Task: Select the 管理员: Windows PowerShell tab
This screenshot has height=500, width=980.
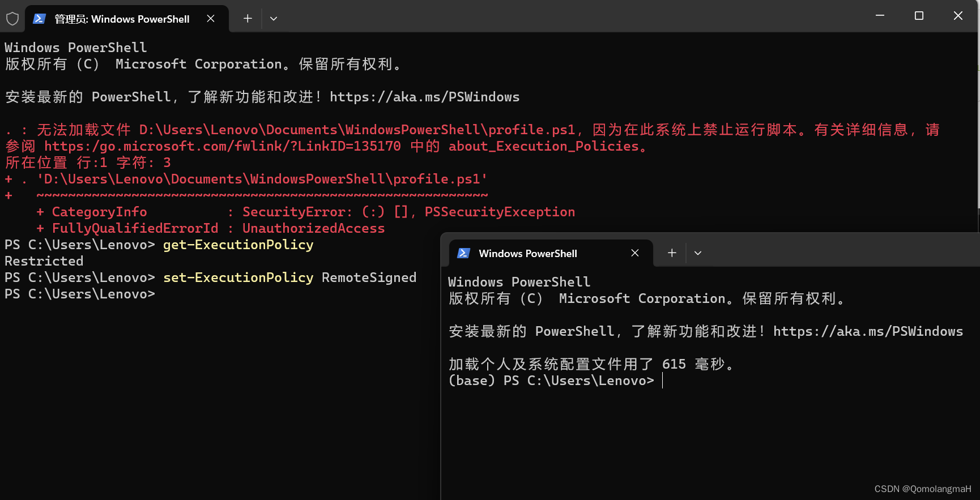Action: pyautogui.click(x=127, y=19)
